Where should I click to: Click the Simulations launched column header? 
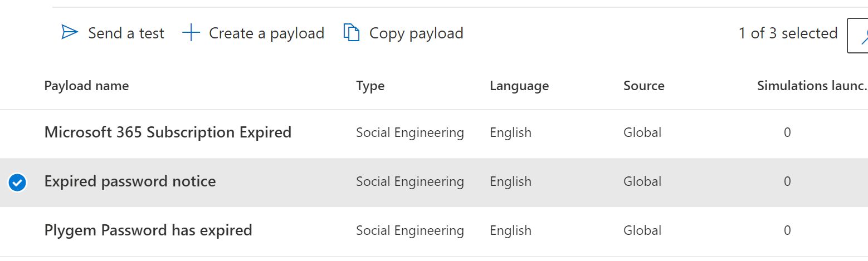click(x=811, y=86)
